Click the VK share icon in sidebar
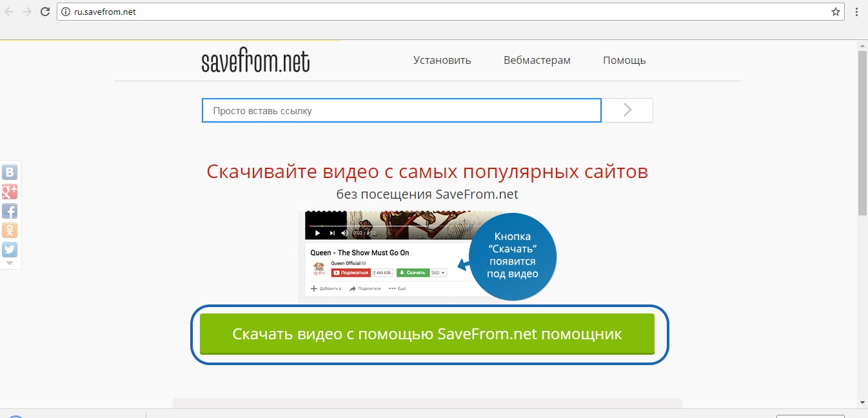This screenshot has width=868, height=418. click(x=10, y=172)
